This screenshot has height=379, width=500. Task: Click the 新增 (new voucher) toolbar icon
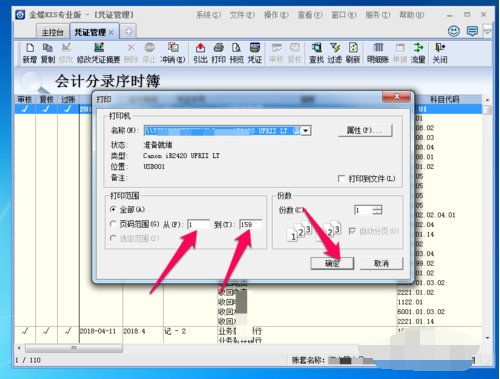[30, 53]
